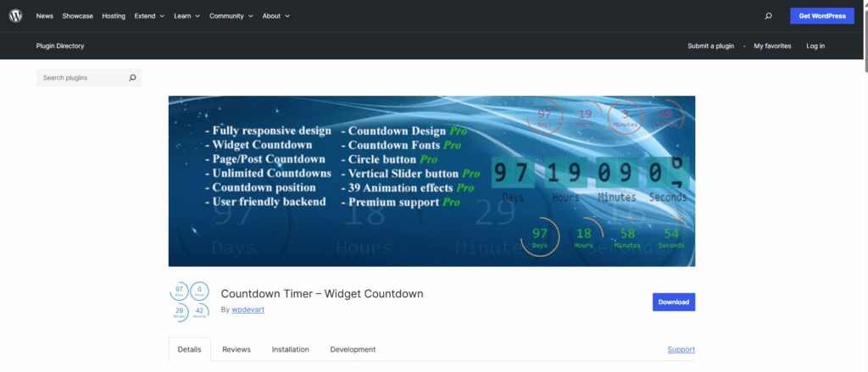Viewport: 868px width, 372px height.
Task: Switch to the Installation tab
Action: coord(290,350)
